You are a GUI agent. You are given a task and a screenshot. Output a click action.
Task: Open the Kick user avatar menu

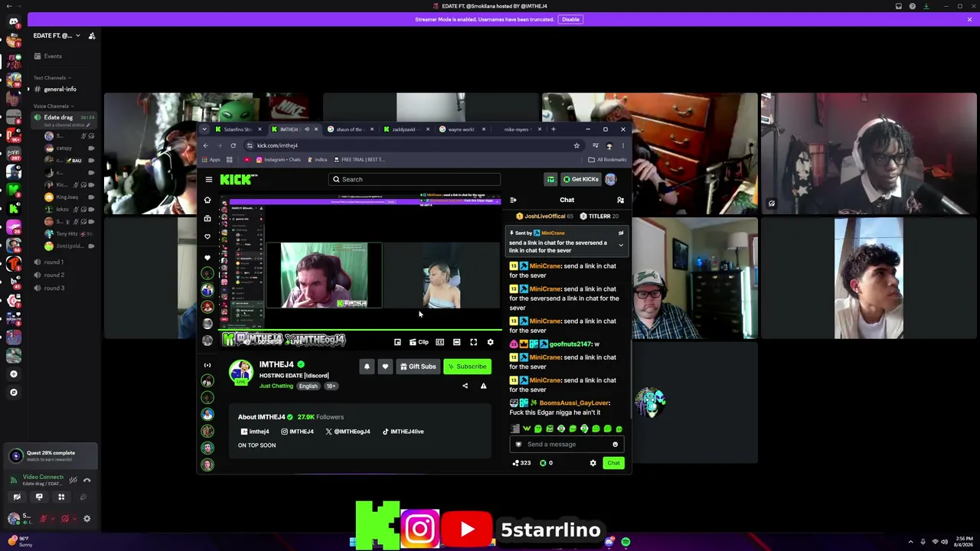click(x=610, y=179)
